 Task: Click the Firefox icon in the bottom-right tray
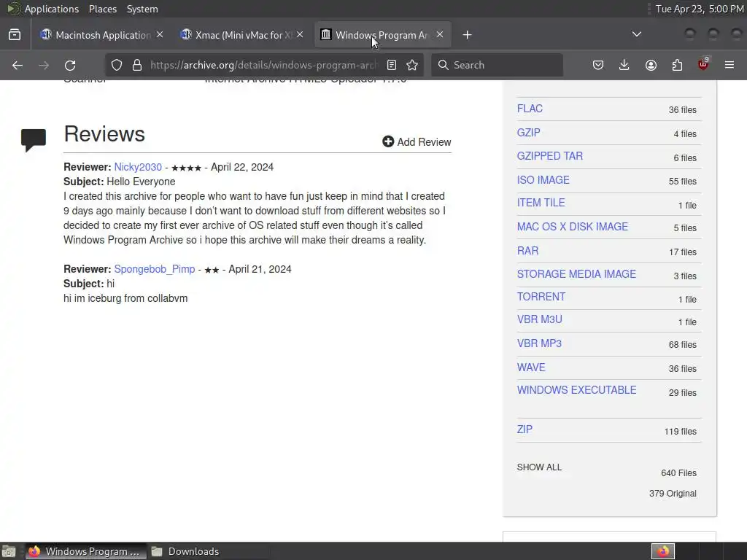[x=663, y=551]
